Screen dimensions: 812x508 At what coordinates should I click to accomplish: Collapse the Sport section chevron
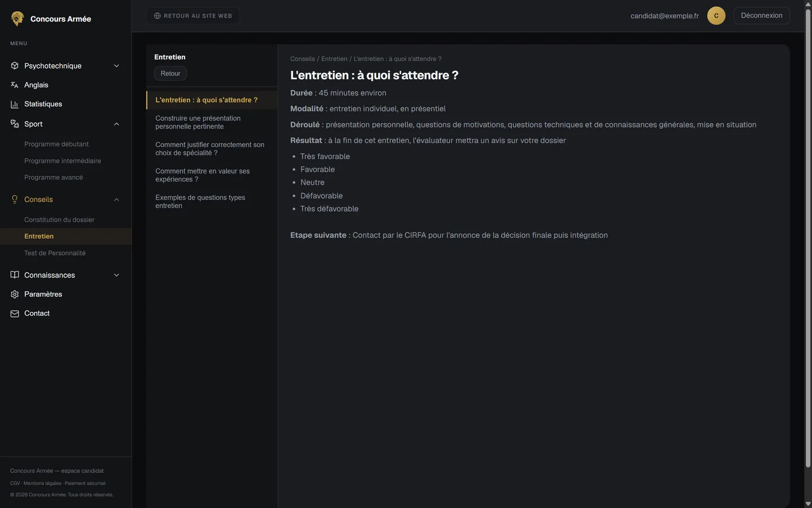coord(117,124)
